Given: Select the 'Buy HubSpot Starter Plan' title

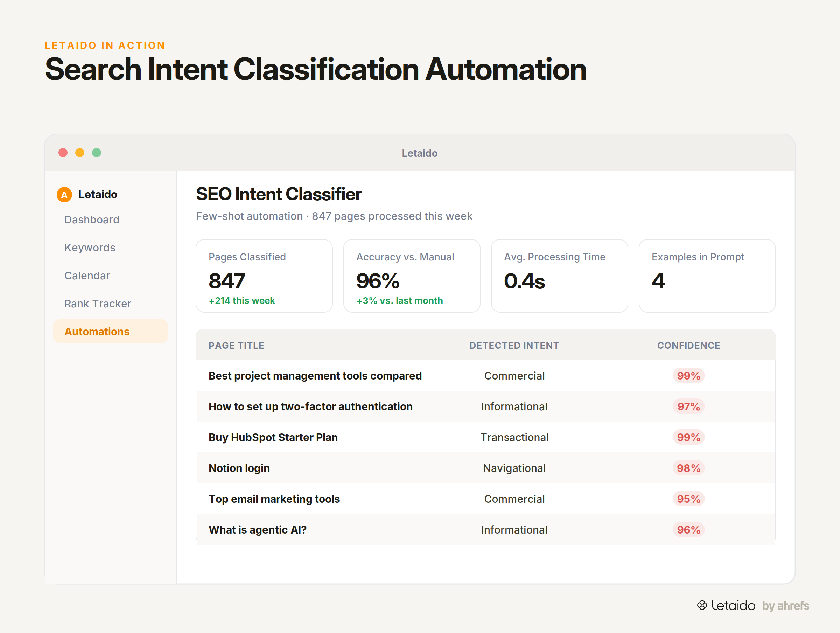Looking at the screenshot, I should point(273,437).
